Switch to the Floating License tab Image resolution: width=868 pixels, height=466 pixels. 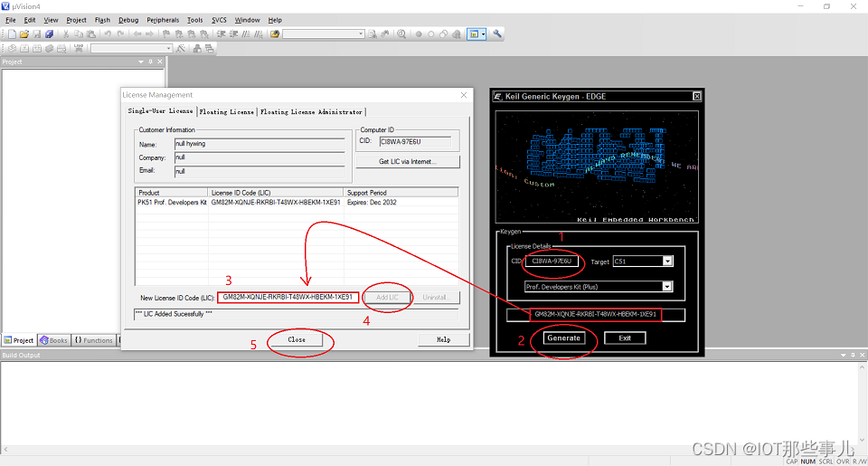pyautogui.click(x=226, y=111)
